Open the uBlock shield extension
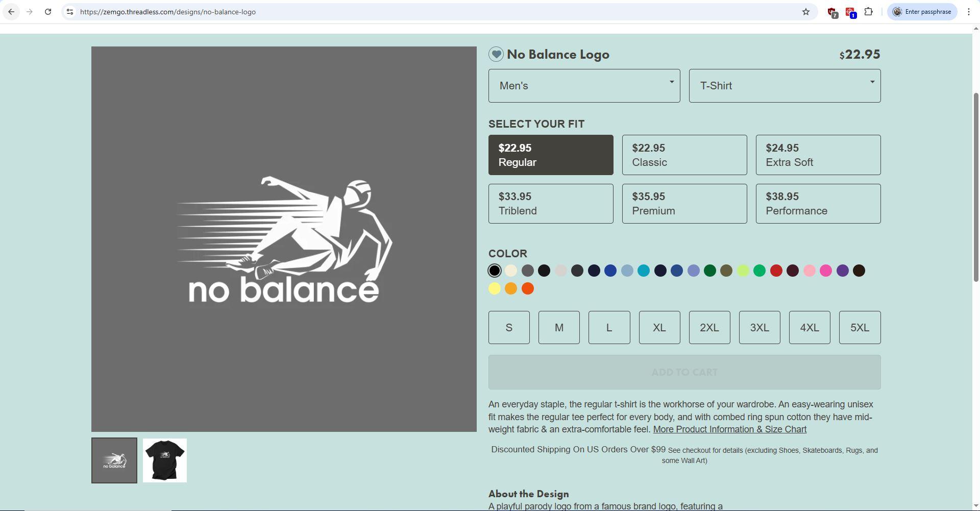This screenshot has width=980, height=511. coord(832,12)
